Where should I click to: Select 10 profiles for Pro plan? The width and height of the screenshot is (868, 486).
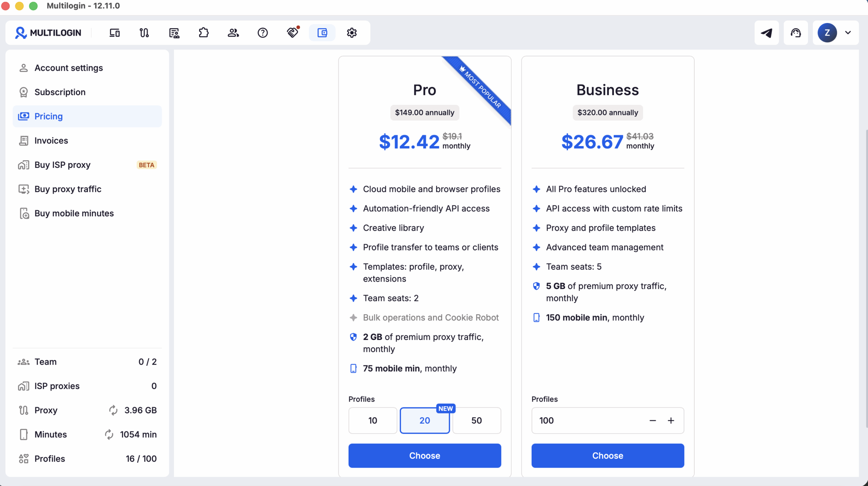tap(373, 421)
